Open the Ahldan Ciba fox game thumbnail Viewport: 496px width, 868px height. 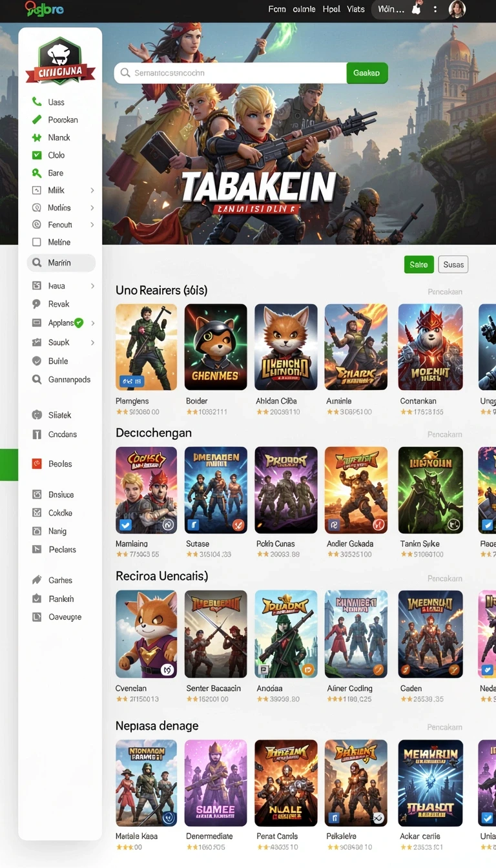[x=286, y=347]
